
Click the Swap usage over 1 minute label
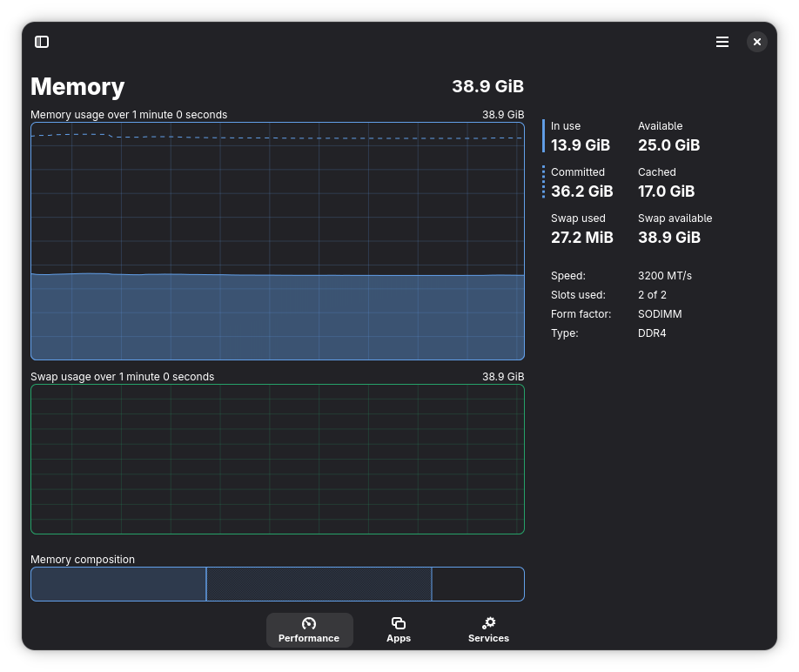point(123,377)
